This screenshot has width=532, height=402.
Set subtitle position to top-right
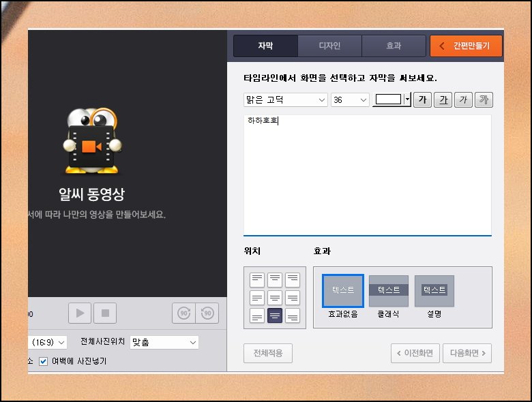click(293, 279)
